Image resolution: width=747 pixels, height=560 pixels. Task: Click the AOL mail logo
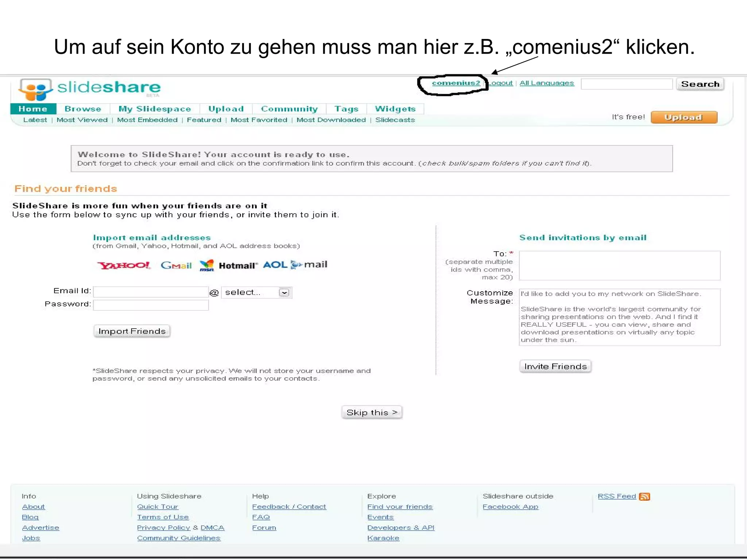[295, 265]
